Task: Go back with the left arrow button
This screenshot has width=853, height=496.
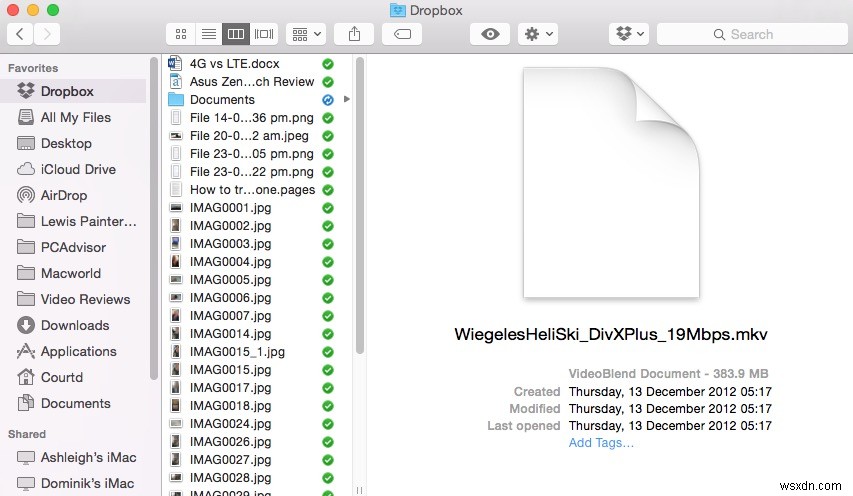Action: (20, 34)
